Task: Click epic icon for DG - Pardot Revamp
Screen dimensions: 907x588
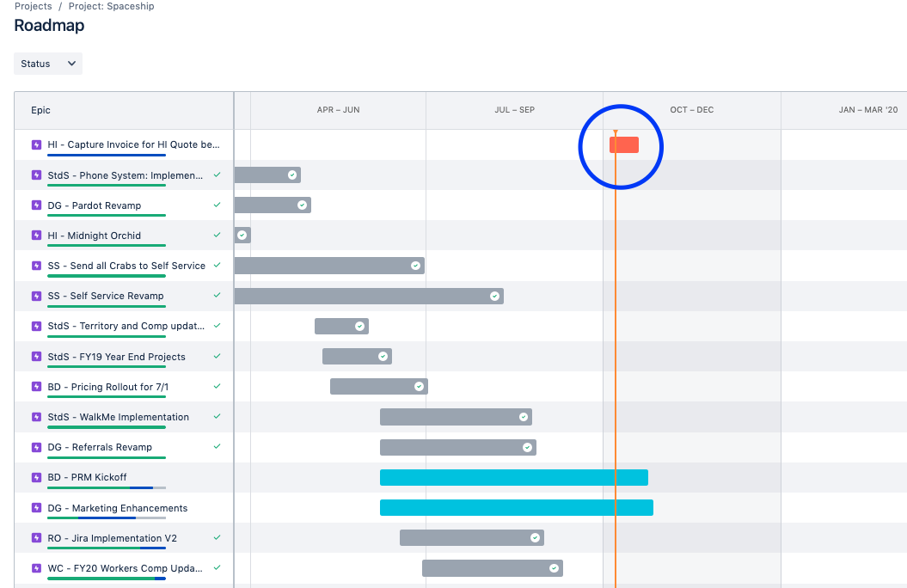Action: 36,205
